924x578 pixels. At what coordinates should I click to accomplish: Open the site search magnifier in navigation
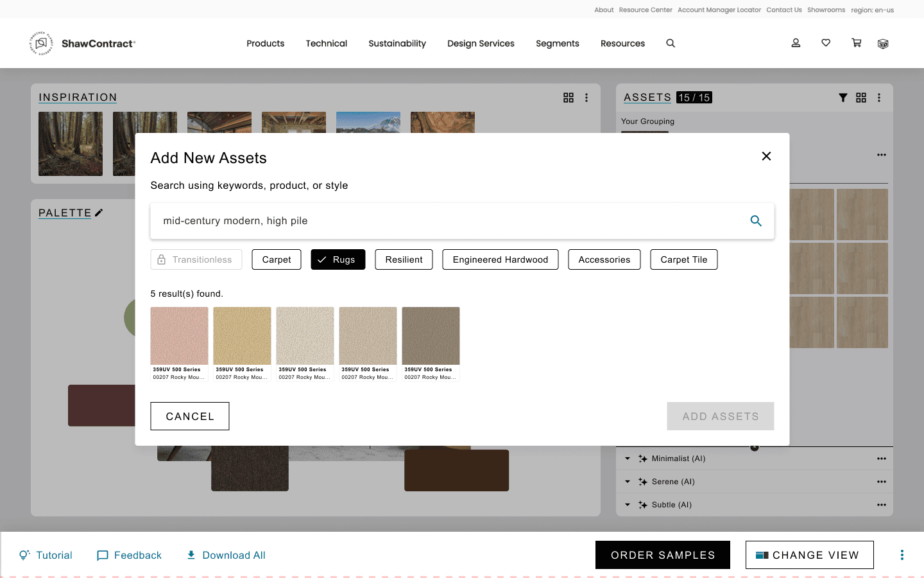tap(671, 43)
